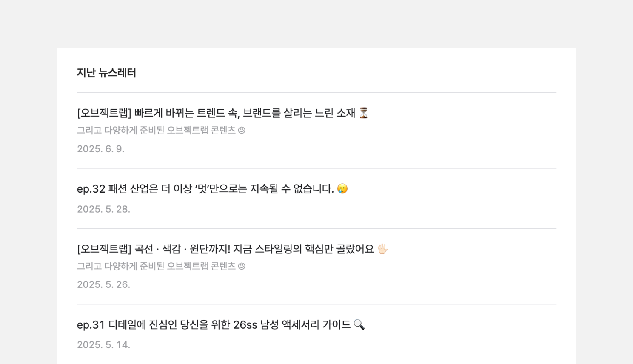Click the smiley icon in the June 9 subtitle
This screenshot has height=364, width=633.
(x=242, y=131)
